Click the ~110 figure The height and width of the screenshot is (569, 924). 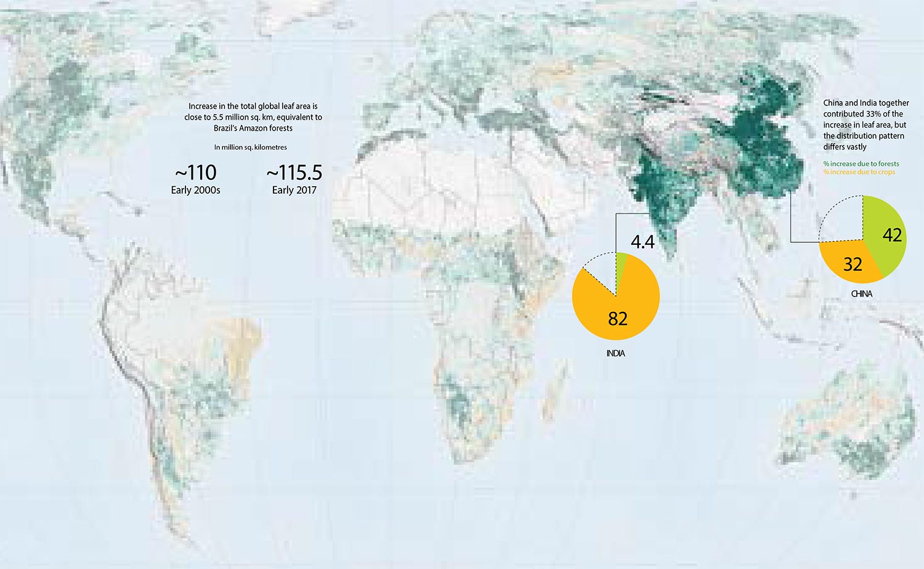tap(195, 173)
